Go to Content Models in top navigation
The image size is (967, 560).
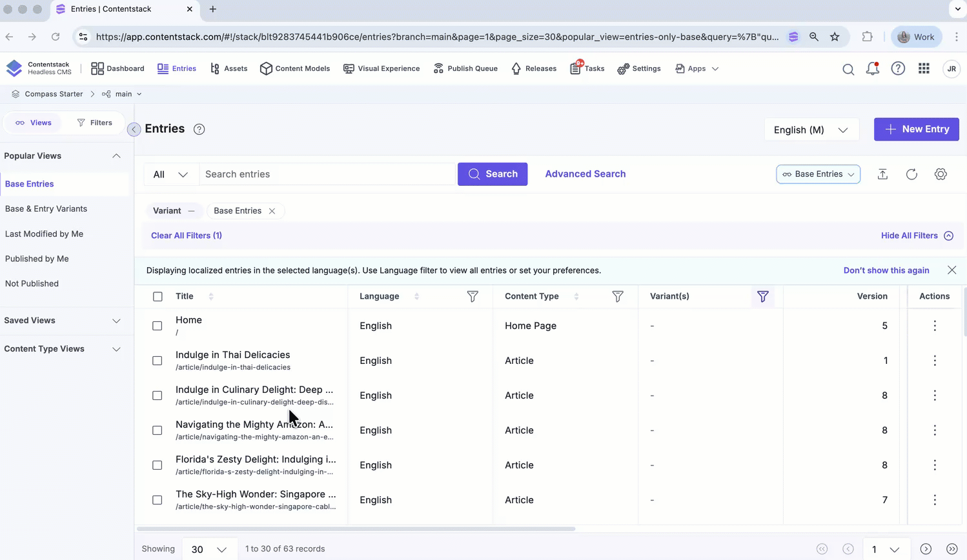pos(295,68)
